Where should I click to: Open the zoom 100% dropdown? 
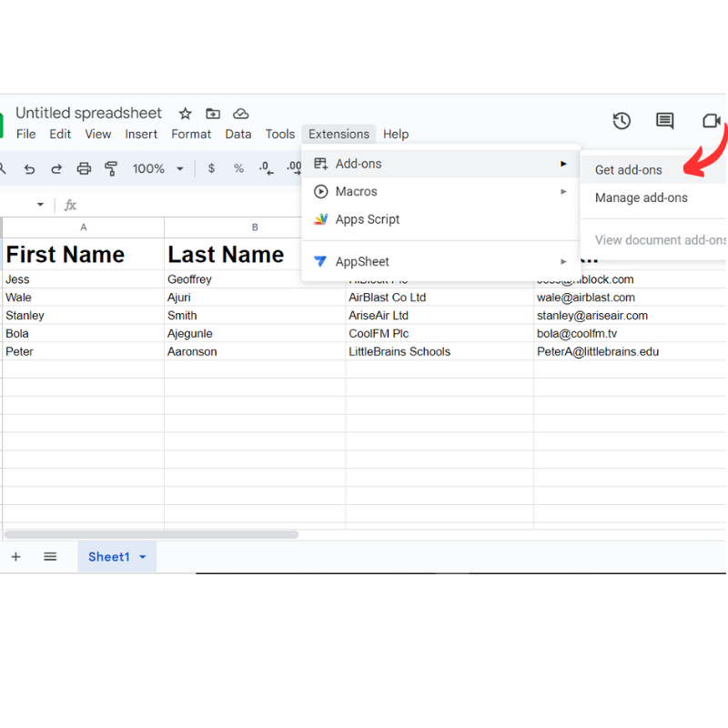coord(157,168)
